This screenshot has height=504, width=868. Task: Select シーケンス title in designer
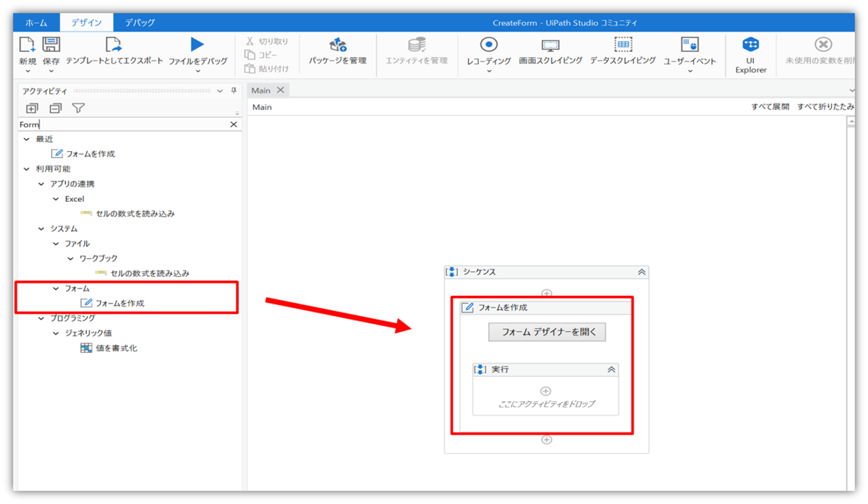coord(479,272)
